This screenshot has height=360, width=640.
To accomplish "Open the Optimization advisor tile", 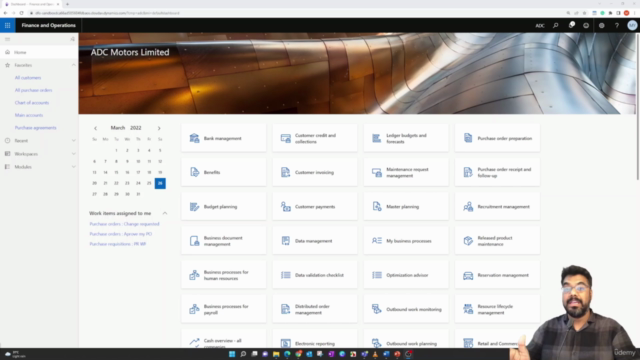I will click(x=406, y=275).
